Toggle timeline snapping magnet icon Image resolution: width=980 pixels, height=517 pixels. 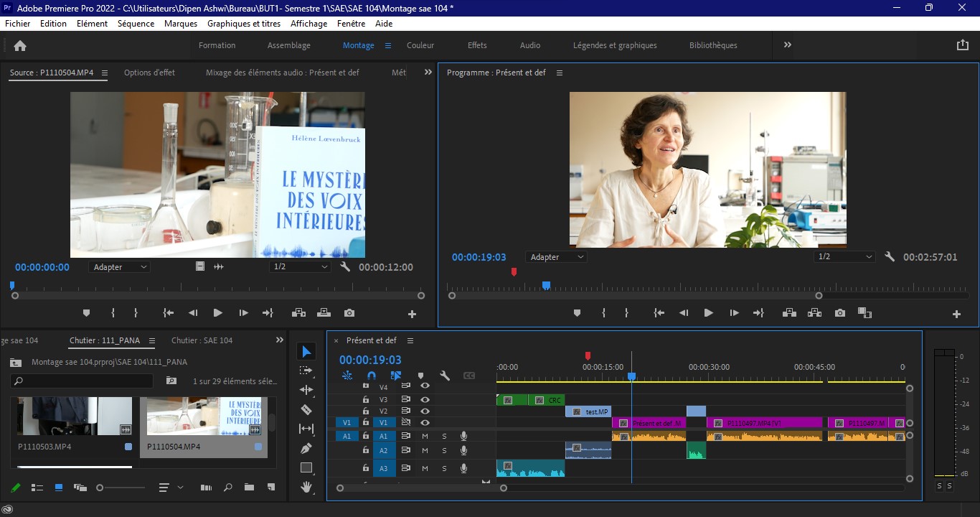click(x=372, y=376)
